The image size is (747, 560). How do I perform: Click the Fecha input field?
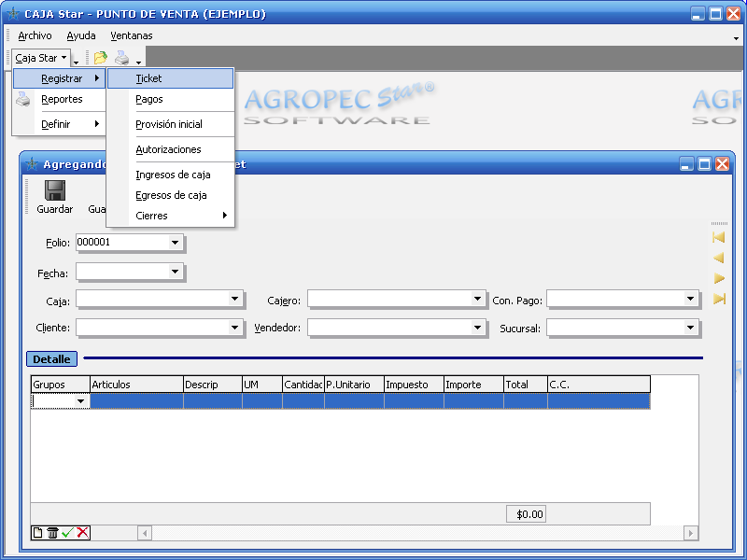click(122, 272)
